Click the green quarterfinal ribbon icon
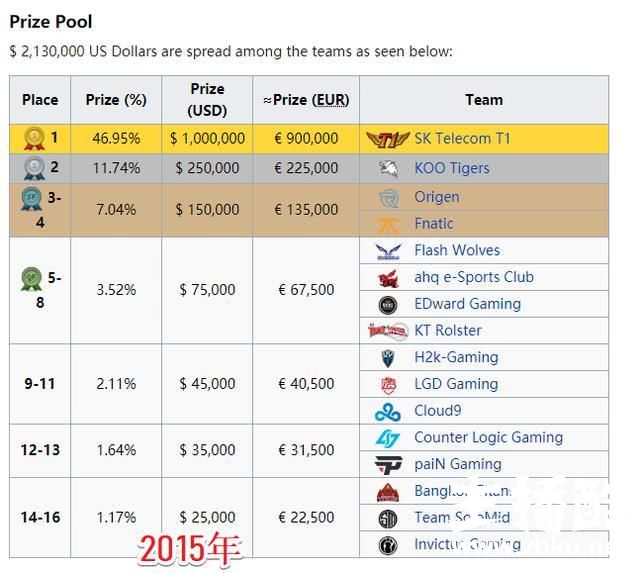This screenshot has height=573, width=640. tap(31, 279)
